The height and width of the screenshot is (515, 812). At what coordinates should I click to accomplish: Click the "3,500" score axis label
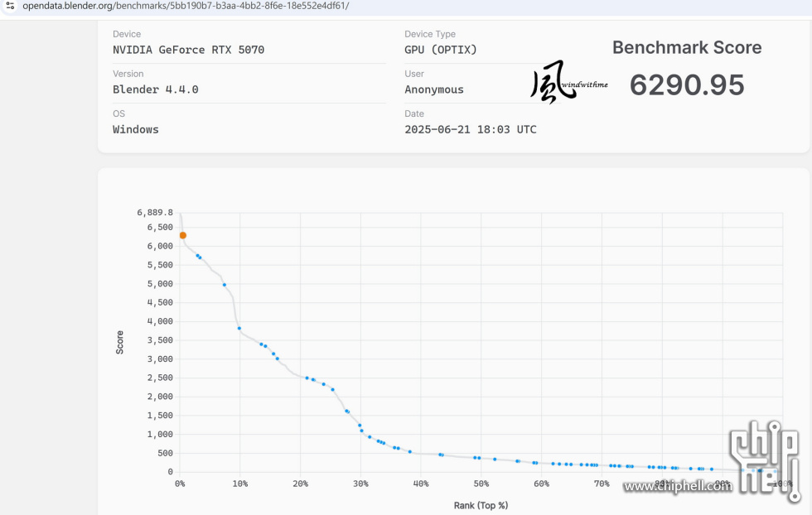coord(160,340)
